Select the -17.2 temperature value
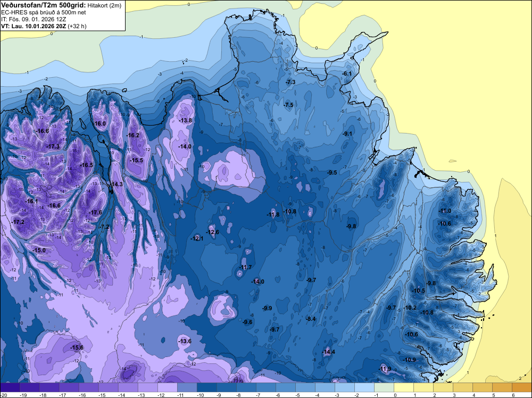Viewport: 532px width, 398px height. (18, 222)
